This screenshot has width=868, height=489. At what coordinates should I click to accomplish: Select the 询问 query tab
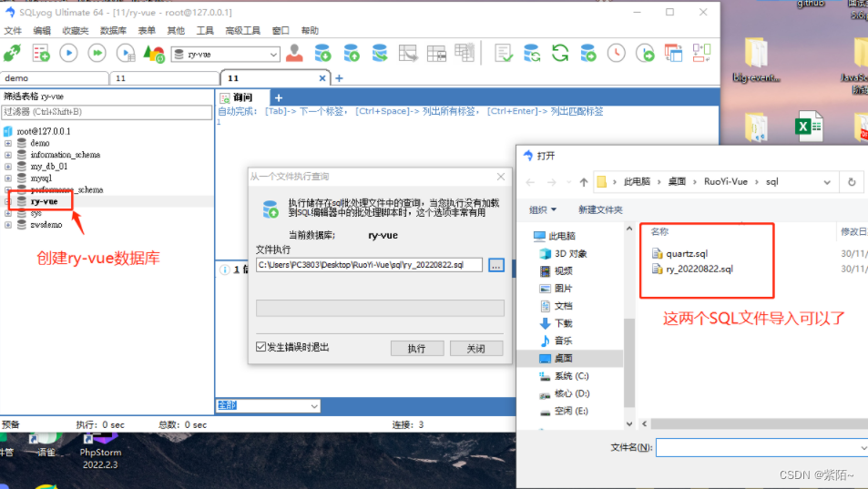coord(243,97)
